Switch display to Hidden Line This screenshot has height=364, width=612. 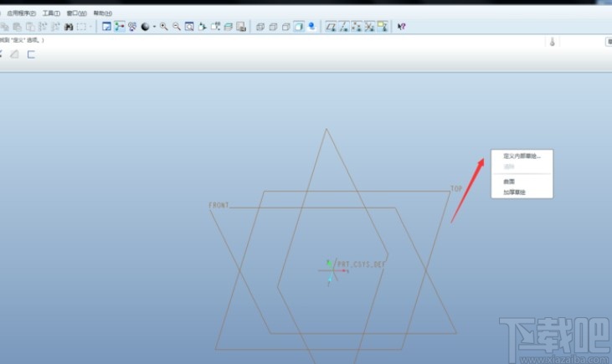273,27
